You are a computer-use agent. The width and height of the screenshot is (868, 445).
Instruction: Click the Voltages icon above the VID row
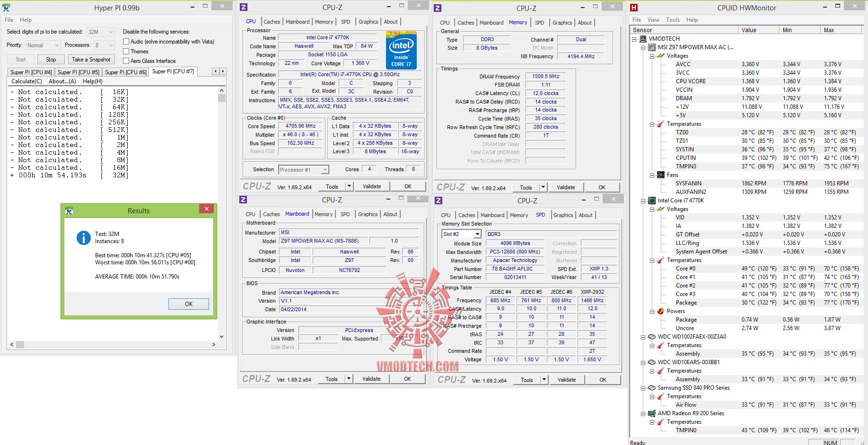pos(661,209)
